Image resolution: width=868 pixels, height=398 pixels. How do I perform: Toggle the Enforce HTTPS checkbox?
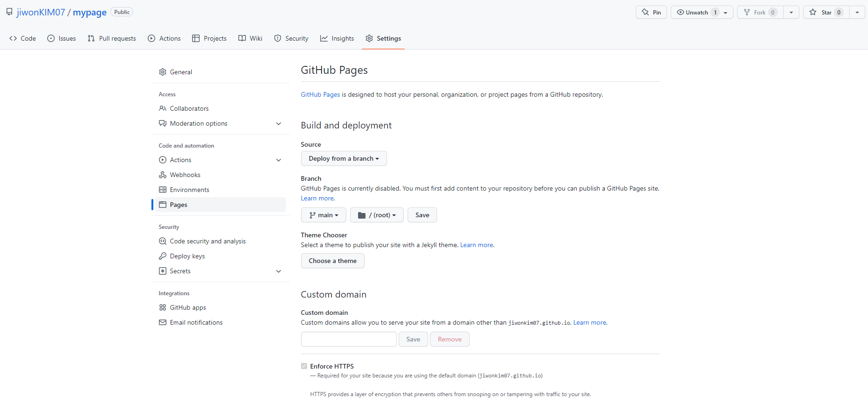pos(304,366)
